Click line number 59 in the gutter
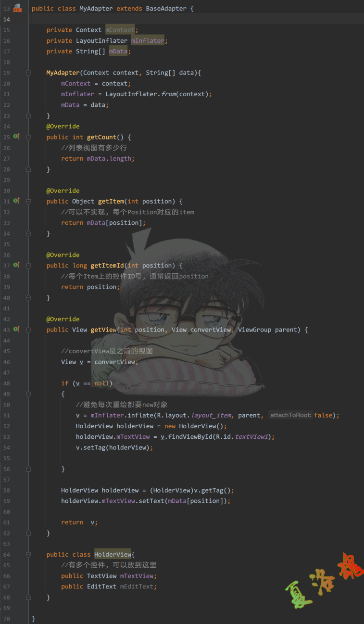Screen dimensions: 364x624 pos(6,501)
